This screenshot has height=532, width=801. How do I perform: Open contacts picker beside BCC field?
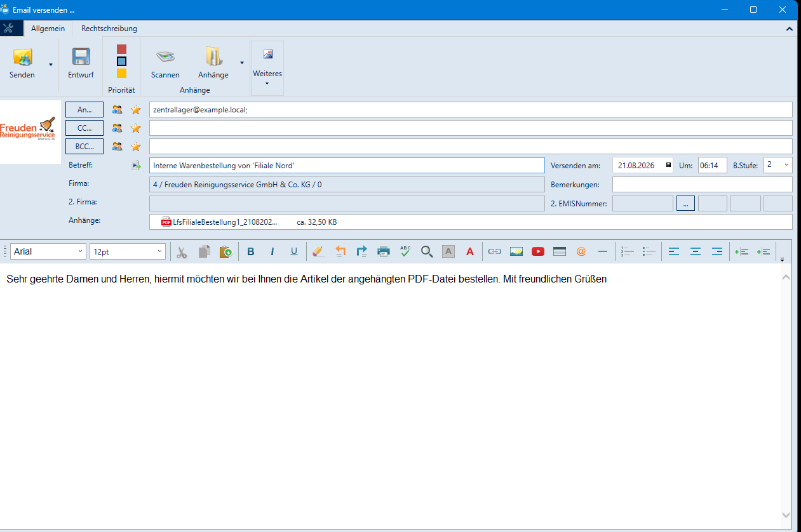click(117, 147)
